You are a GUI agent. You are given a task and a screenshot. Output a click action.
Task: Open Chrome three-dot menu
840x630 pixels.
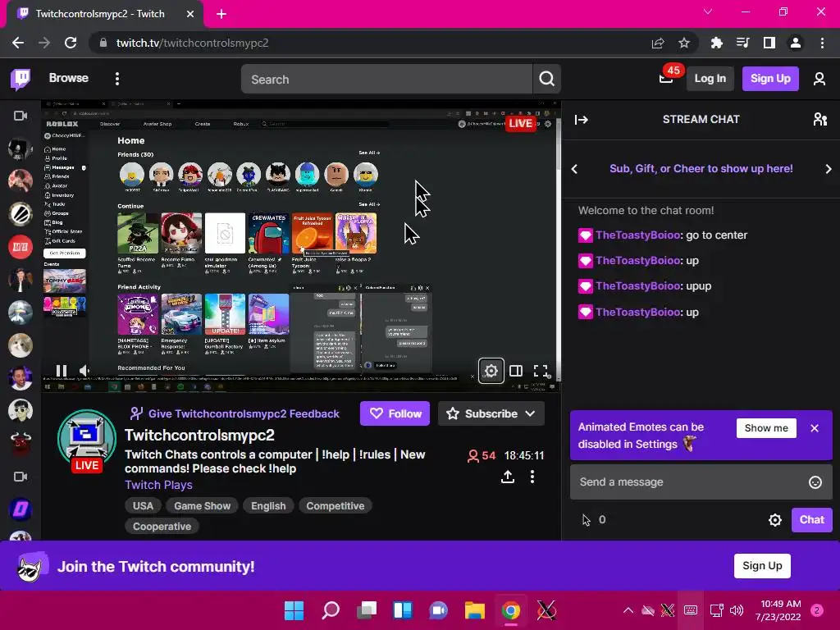(x=822, y=43)
